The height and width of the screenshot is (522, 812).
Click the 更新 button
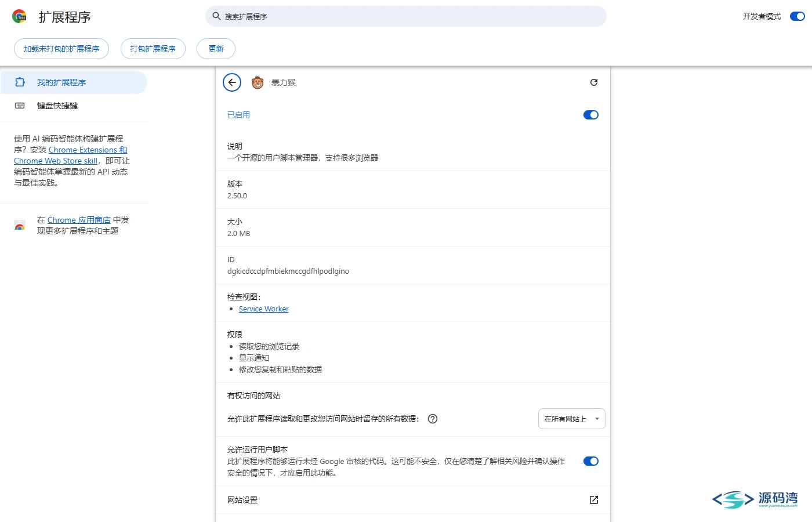[x=216, y=49]
